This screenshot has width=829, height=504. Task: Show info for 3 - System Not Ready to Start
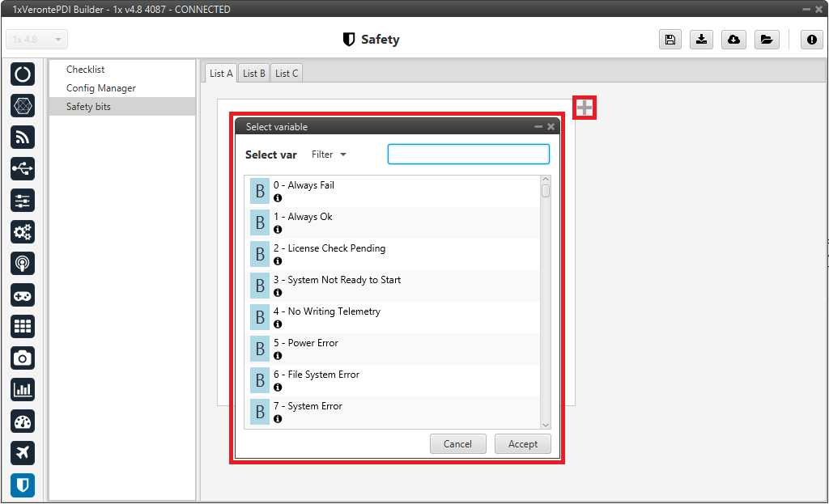coord(278,293)
